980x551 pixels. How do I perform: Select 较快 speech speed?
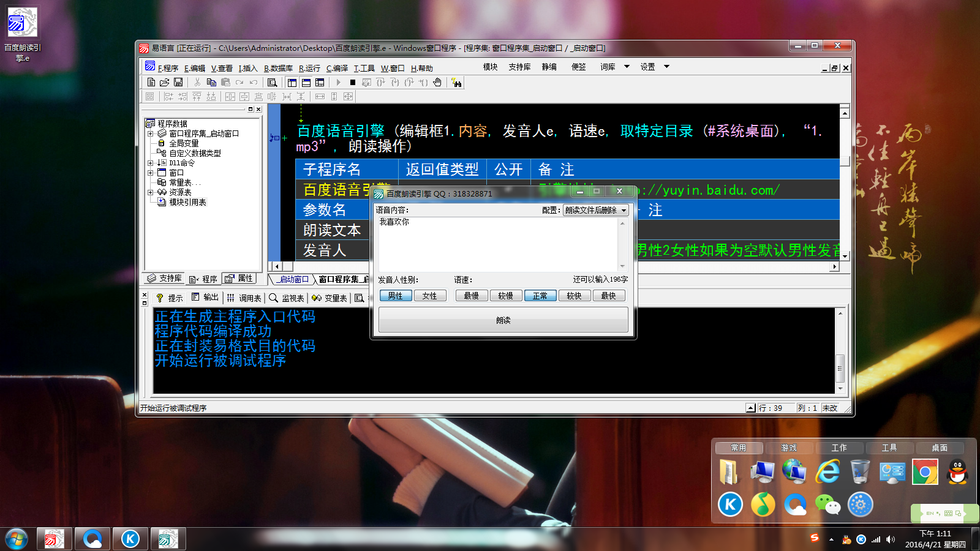click(575, 296)
